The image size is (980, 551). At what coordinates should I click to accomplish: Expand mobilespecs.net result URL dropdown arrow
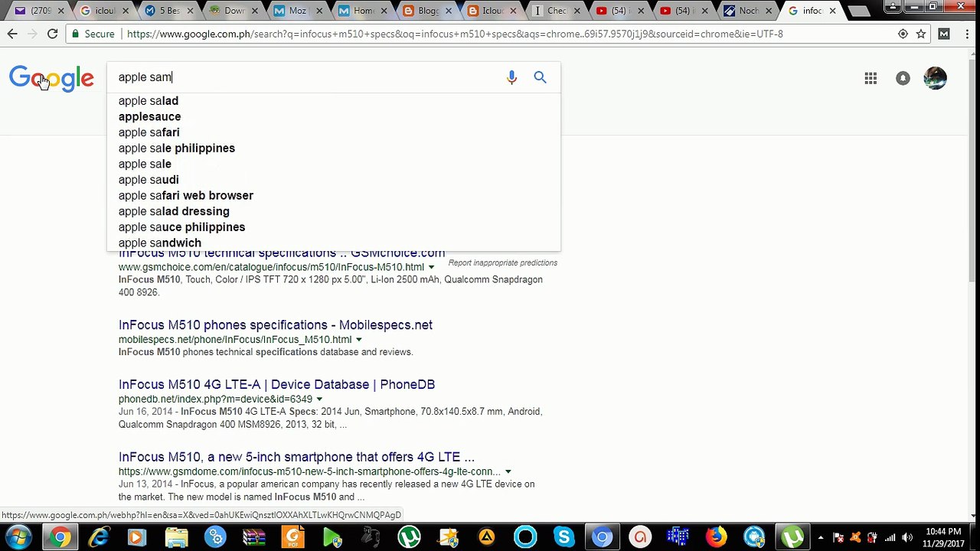tap(358, 340)
